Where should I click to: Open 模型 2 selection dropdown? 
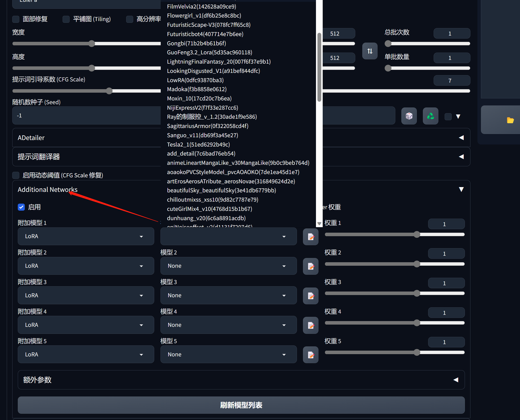(x=229, y=266)
